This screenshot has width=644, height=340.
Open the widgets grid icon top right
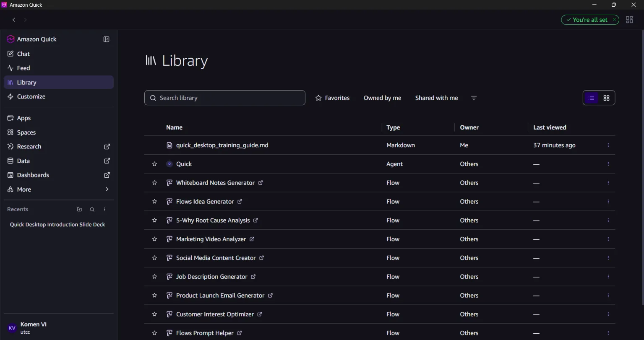(629, 20)
